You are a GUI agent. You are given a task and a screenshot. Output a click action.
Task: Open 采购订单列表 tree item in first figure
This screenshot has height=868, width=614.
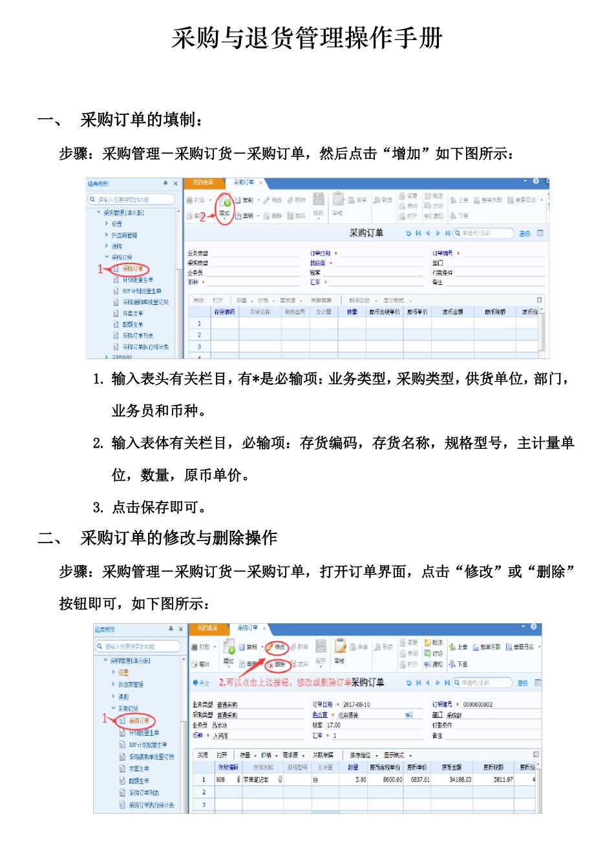(x=138, y=336)
